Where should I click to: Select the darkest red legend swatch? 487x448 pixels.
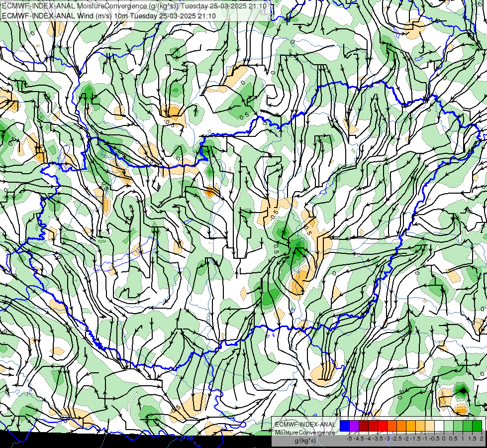coord(364,426)
